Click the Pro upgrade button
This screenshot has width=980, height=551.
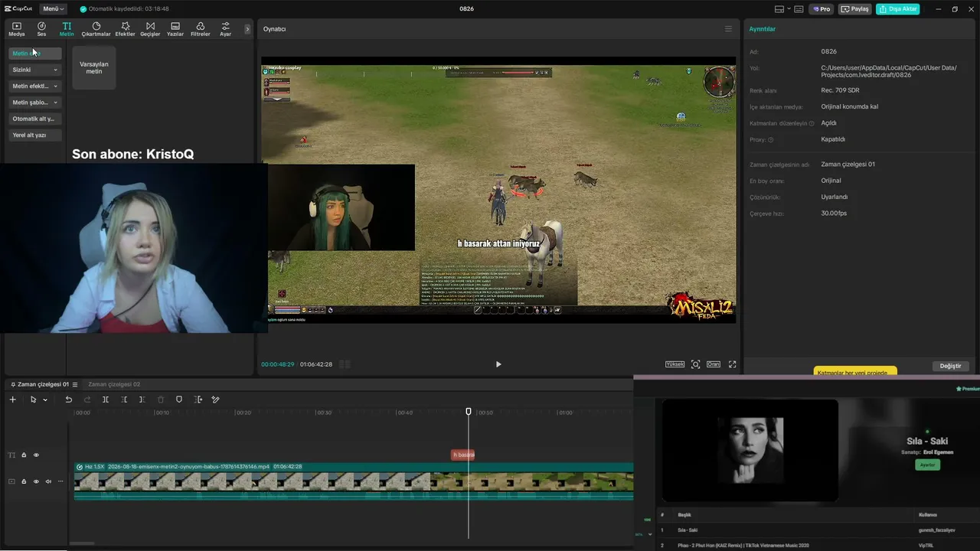point(822,9)
